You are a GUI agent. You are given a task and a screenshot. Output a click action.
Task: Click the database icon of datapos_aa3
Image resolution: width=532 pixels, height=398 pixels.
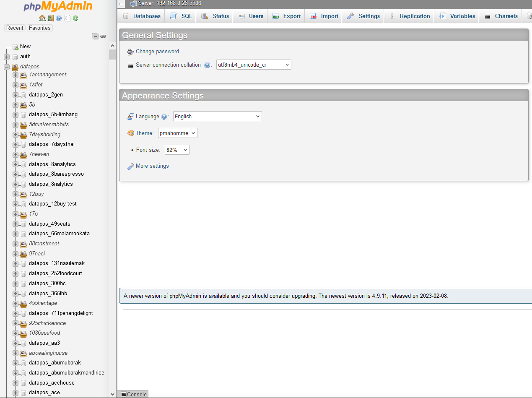tap(24, 343)
